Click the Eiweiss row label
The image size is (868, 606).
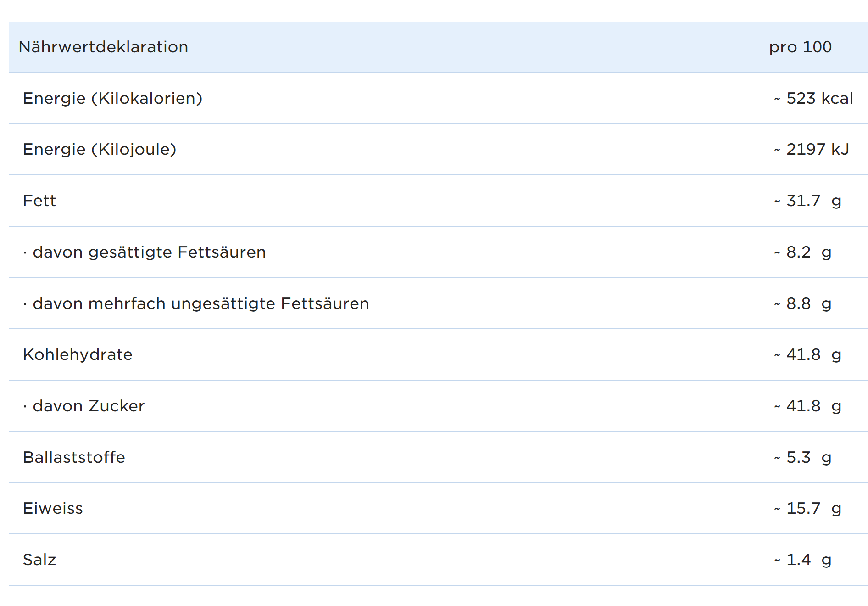pyautogui.click(x=53, y=508)
